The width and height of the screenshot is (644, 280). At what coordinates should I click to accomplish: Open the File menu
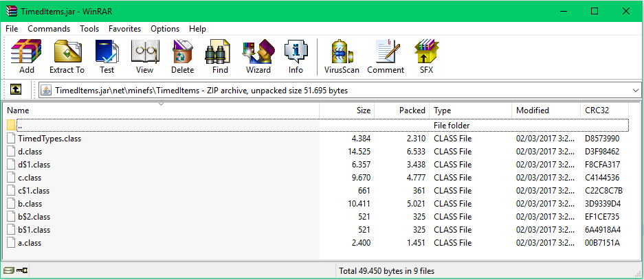coord(12,29)
